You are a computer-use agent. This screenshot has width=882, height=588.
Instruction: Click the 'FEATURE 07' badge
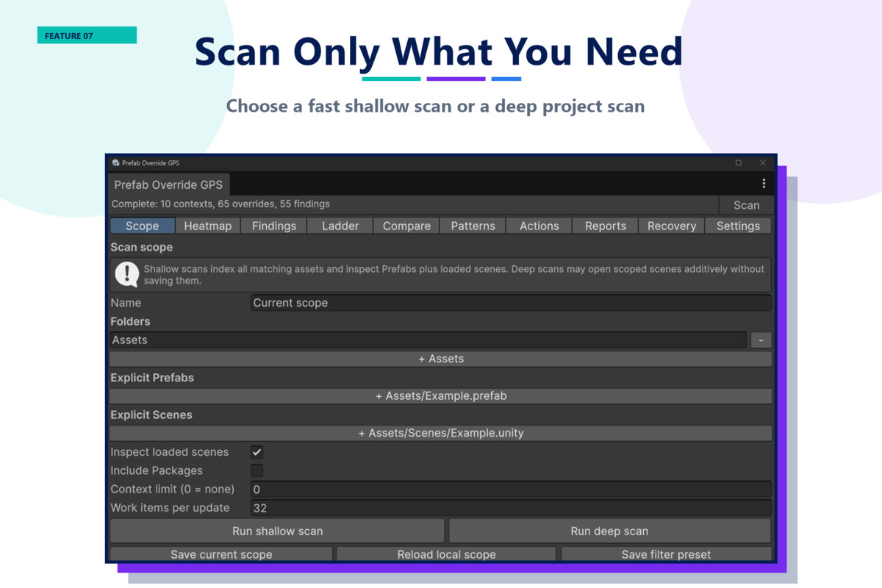[x=87, y=35]
